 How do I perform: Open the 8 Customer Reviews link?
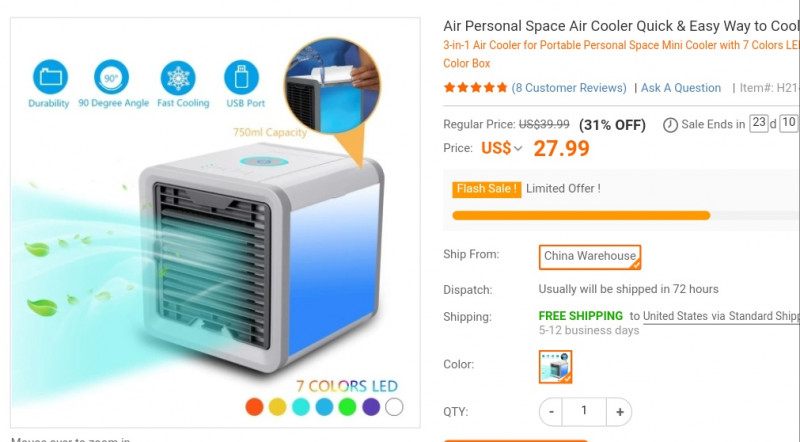pos(569,88)
